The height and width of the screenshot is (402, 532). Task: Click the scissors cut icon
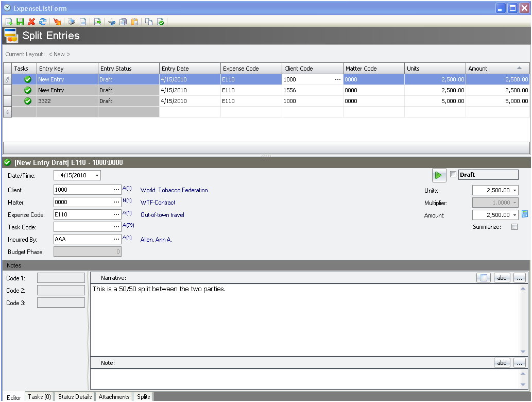pyautogui.click(x=112, y=22)
